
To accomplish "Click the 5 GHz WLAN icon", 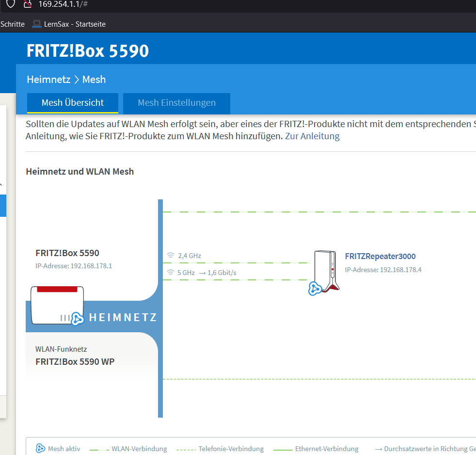I will pos(171,273).
